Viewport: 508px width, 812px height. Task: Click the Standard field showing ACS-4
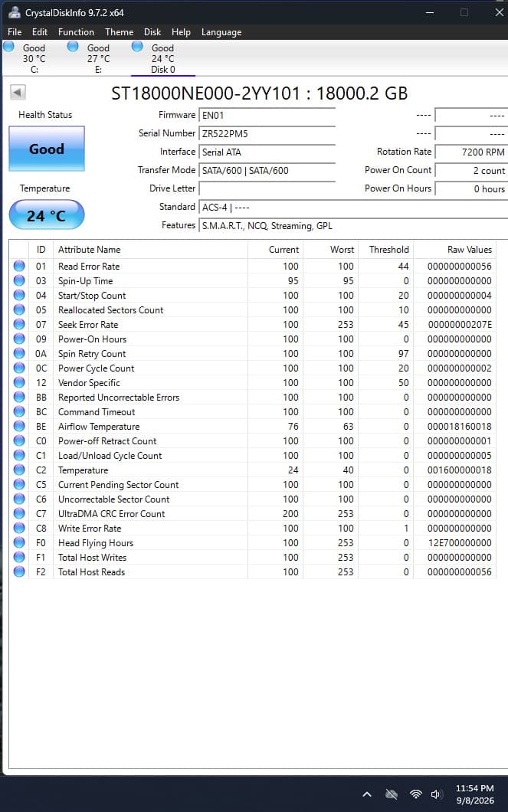point(353,207)
